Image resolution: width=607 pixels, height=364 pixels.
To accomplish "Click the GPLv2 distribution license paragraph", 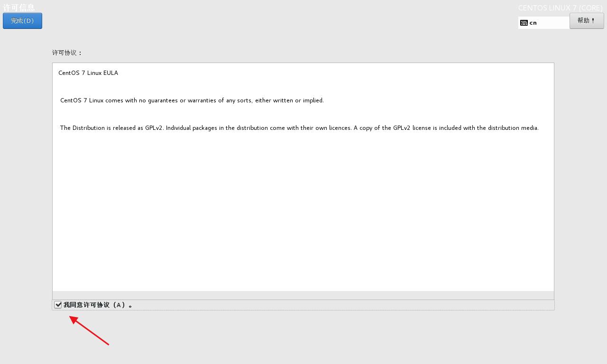I will point(299,128).
